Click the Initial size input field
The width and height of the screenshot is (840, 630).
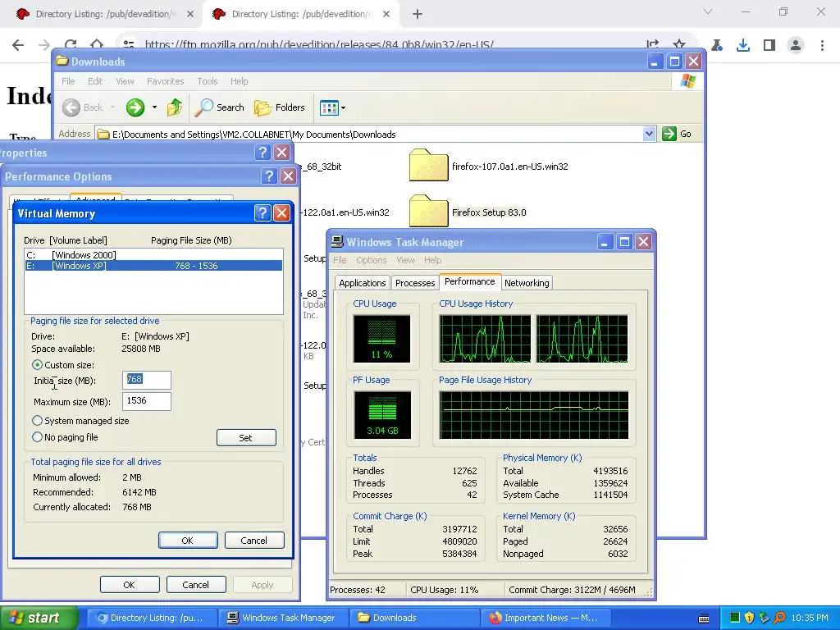point(146,380)
